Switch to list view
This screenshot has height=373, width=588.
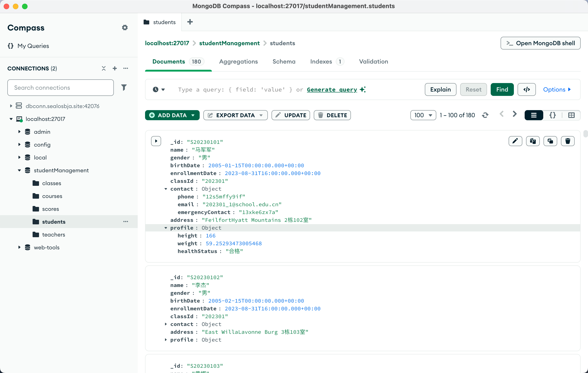point(534,115)
